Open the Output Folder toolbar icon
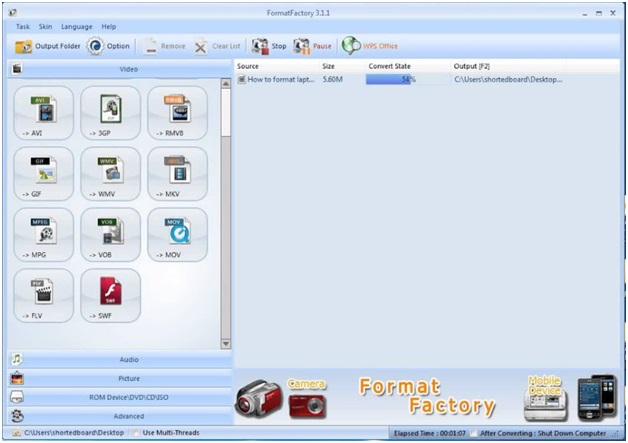This screenshot has width=628, height=443. [24, 46]
